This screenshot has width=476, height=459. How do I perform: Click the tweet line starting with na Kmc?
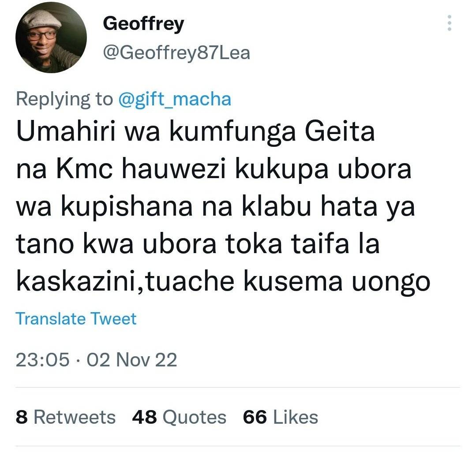(x=214, y=169)
